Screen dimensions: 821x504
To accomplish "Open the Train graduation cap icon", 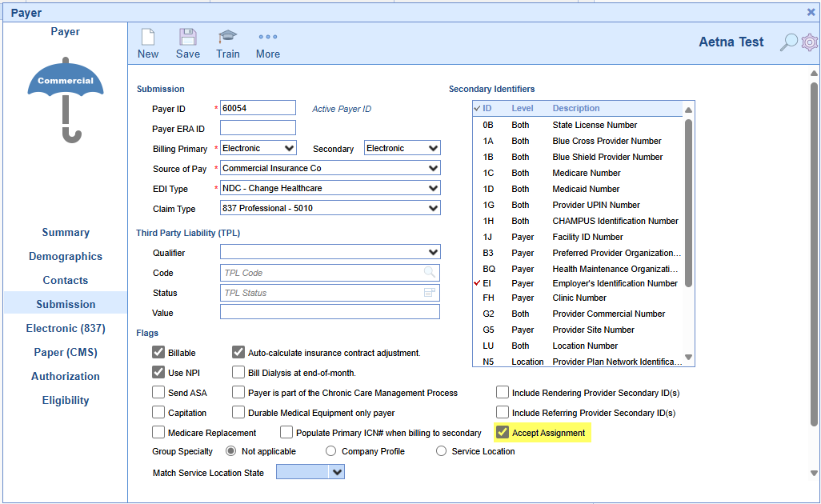I will click(227, 38).
